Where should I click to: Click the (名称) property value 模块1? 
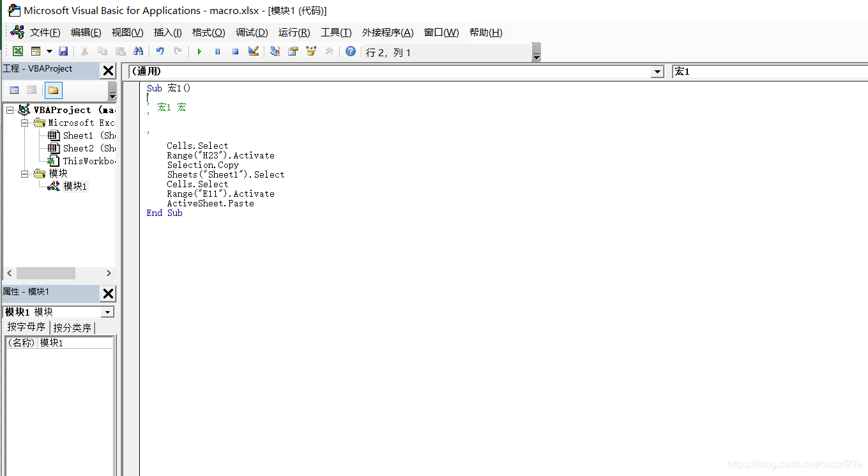[75, 342]
